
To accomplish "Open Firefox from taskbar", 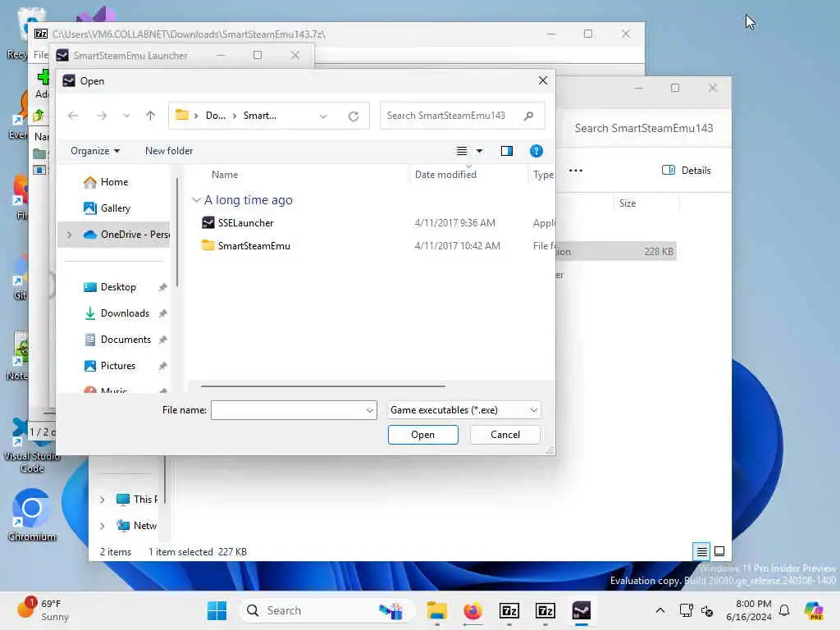I will [473, 610].
